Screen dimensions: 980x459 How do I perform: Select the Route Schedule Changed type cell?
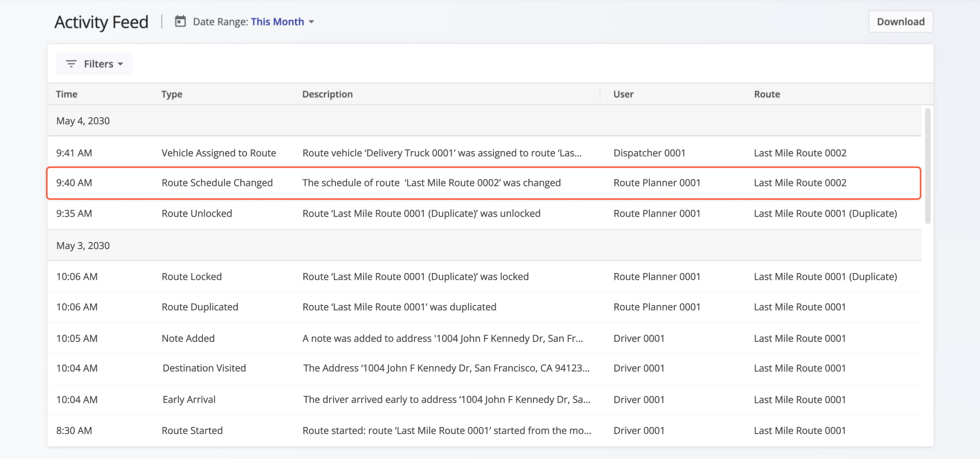[217, 183]
